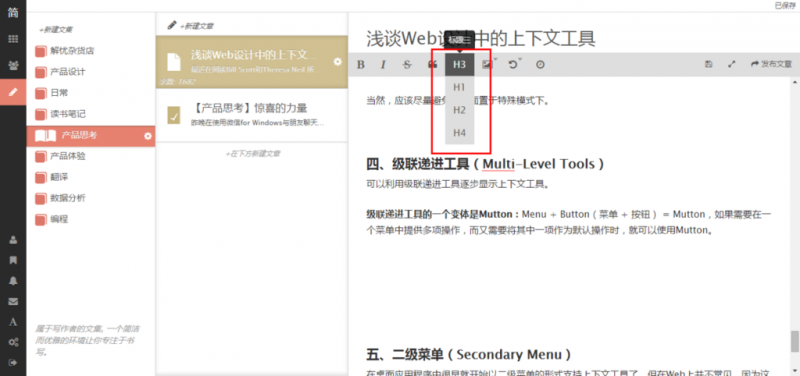The height and width of the screenshot is (376, 800).
Task: Click the editor vertical scrollbar thumb
Action: [x=794, y=341]
